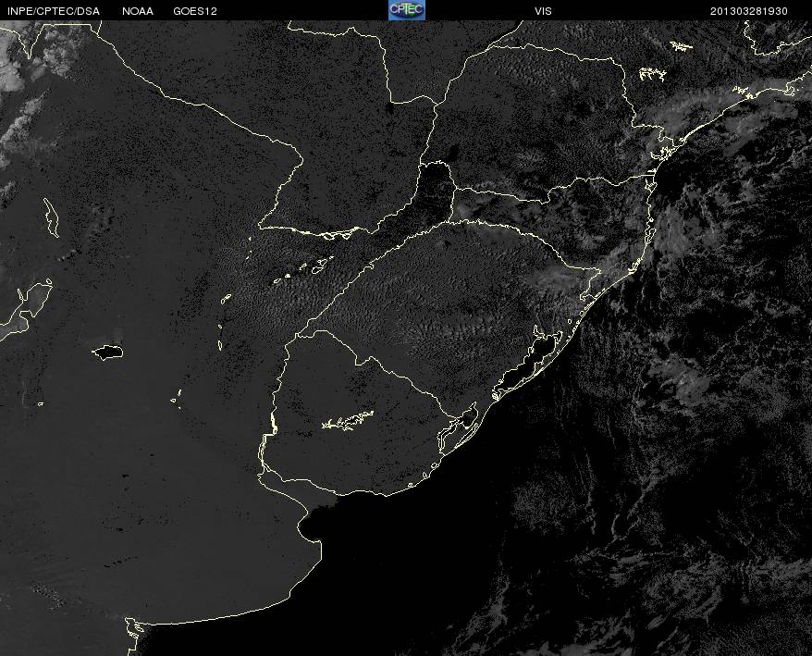This screenshot has height=656, width=812.
Task: Click the VIS channel label
Action: coord(543,11)
